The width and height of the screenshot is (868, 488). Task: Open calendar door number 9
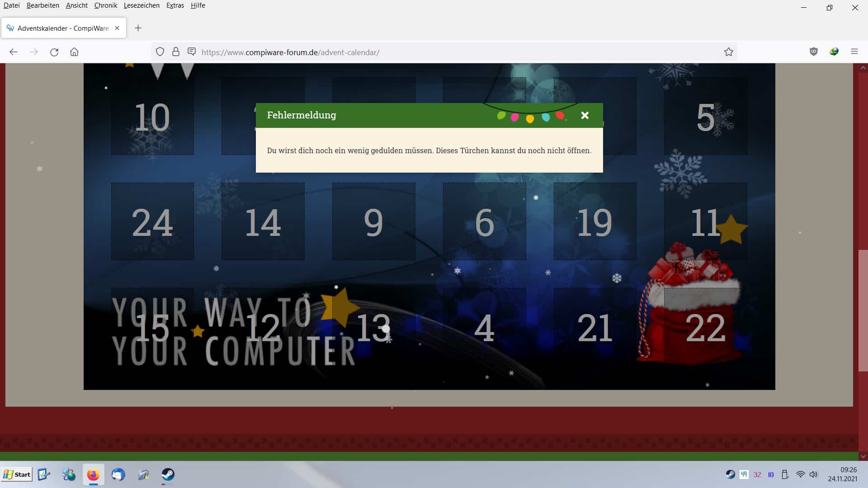(373, 221)
